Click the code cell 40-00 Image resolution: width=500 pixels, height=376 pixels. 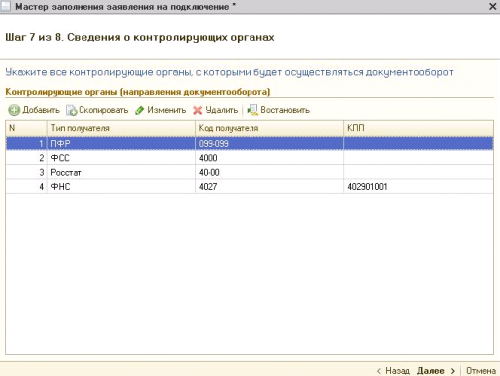(x=269, y=172)
